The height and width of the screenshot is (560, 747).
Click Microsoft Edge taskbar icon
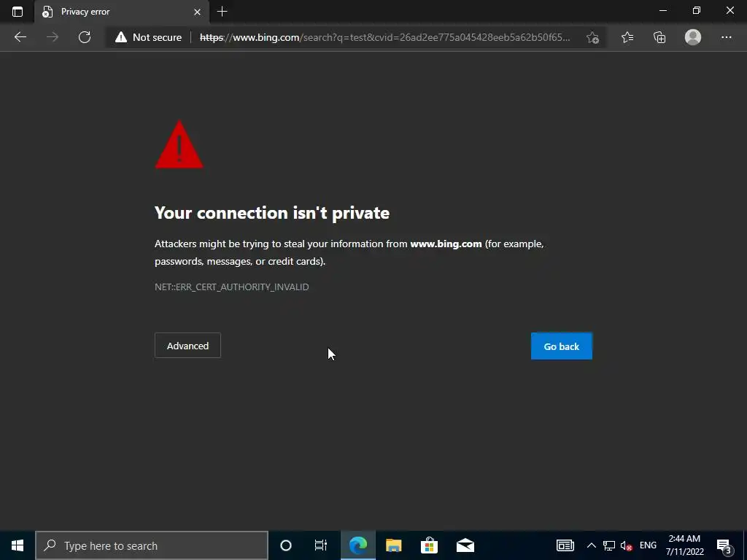click(358, 545)
